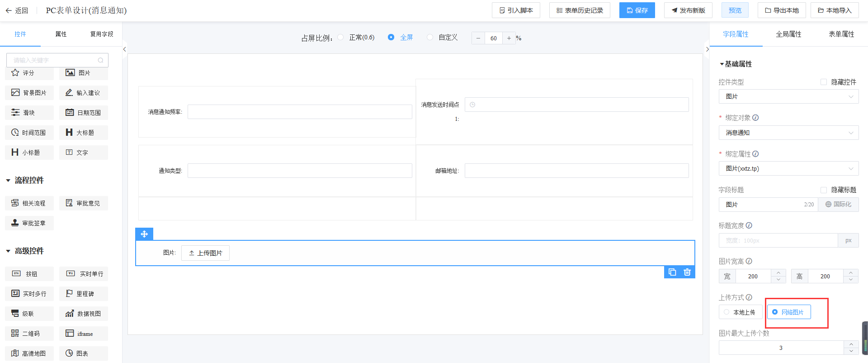
Task: Click the 发布新版 publish button
Action: (688, 10)
